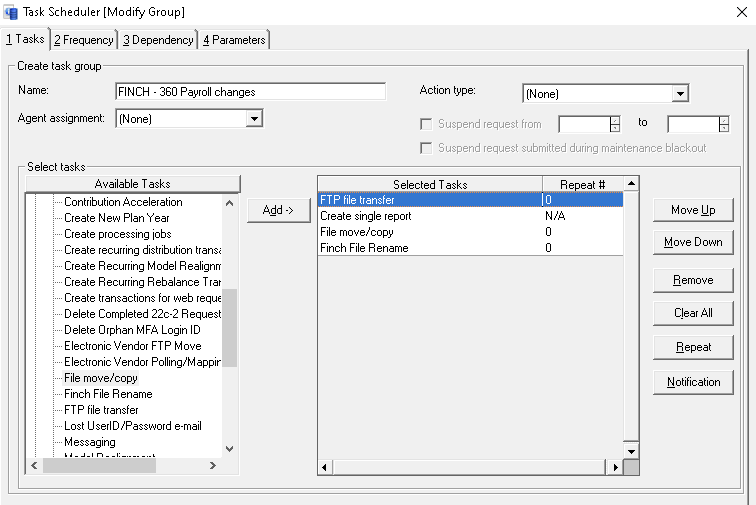Switch to the 1 Tasks tab
Screen dimensions: 756x505
click(25, 39)
